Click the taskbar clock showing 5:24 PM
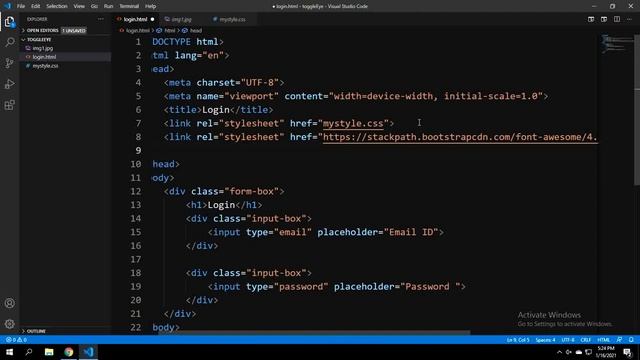Screen dimensions: 640x360 606,352
